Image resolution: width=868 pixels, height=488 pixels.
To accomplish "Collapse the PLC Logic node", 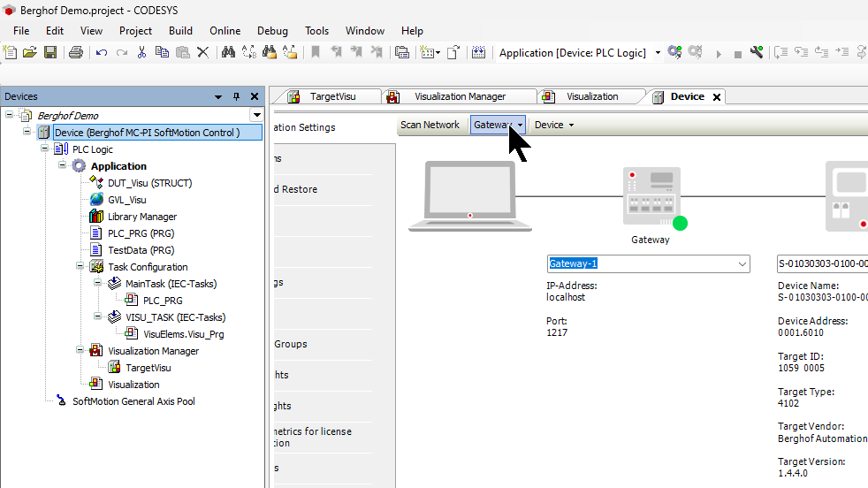I will pyautogui.click(x=45, y=148).
